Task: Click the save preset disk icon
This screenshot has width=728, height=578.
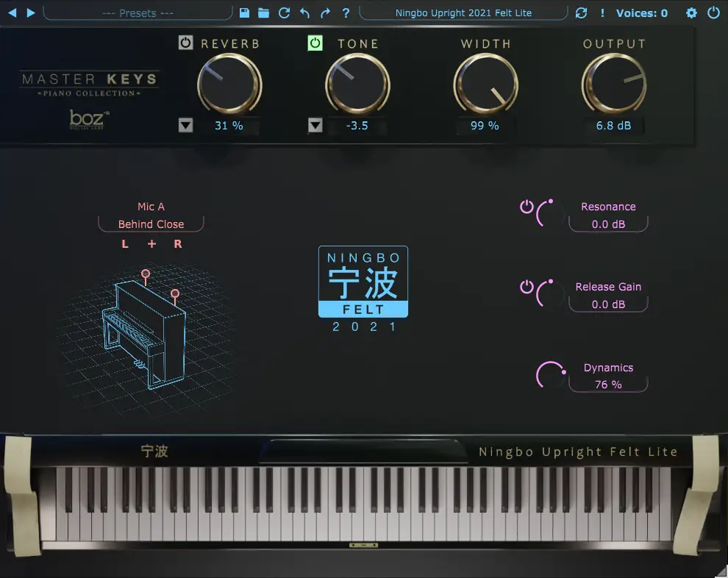Action: [x=245, y=13]
